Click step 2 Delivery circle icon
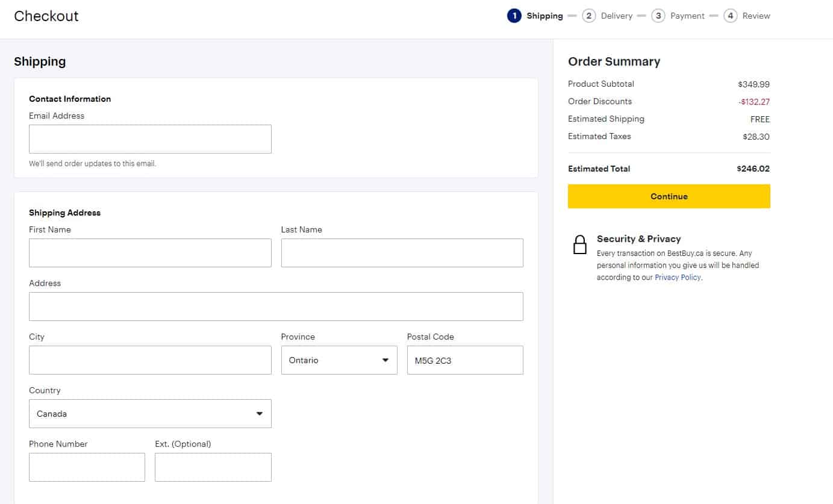 pos(588,16)
